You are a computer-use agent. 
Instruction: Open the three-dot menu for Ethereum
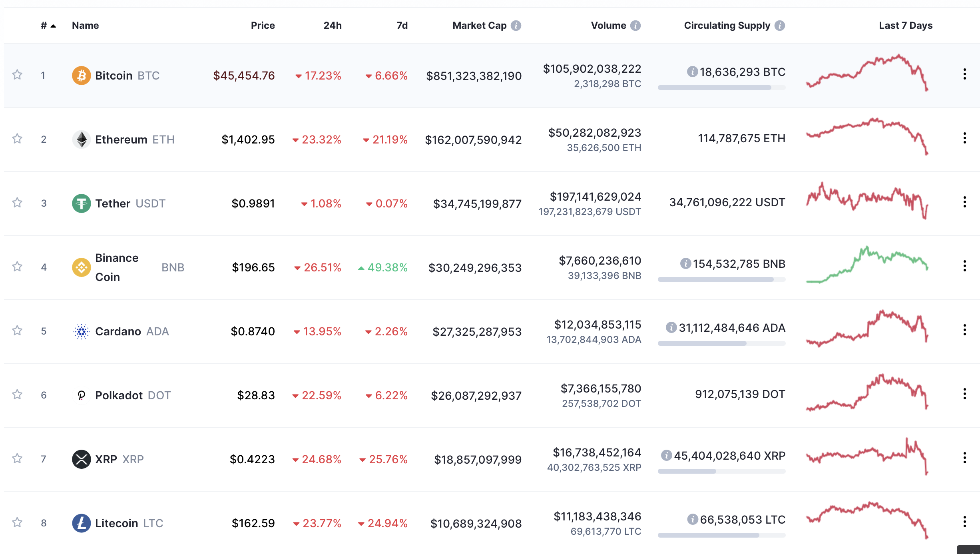tap(964, 138)
